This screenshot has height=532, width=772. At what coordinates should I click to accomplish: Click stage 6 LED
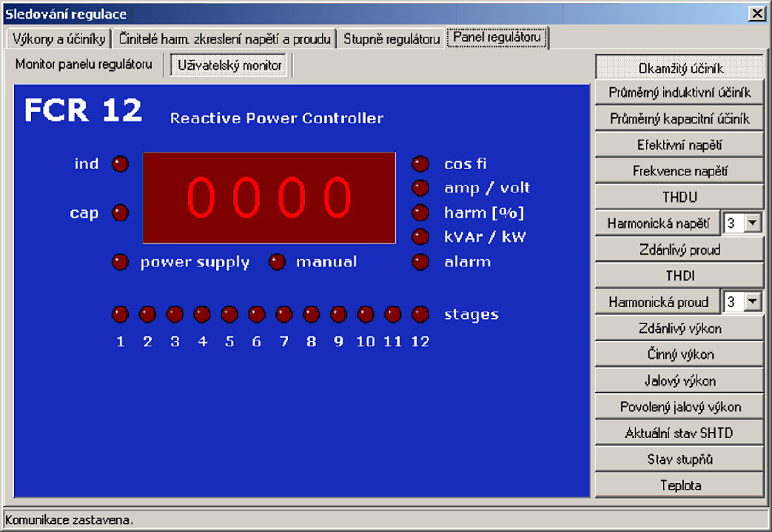click(257, 314)
